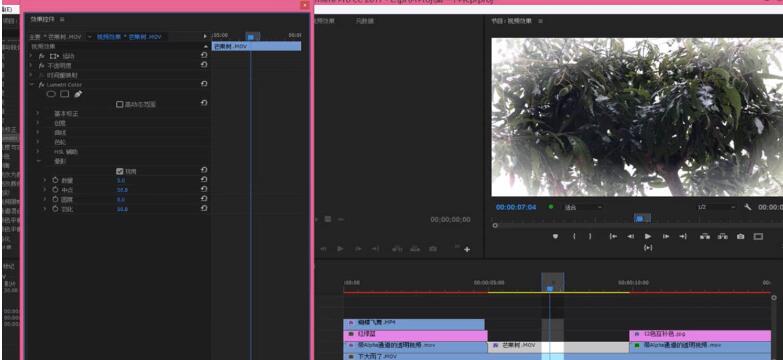Screen dimensions: 783x360
Task: Toggle animation stopwatch for 圆度 roundness
Action: pyautogui.click(x=55, y=199)
